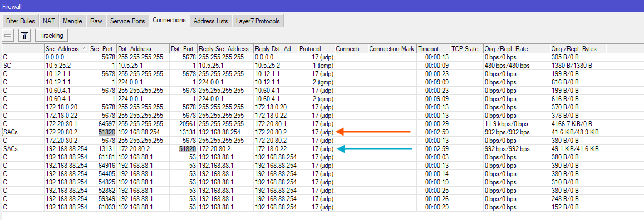Click the 10.5.25.1 destination address cell
The height and width of the screenshot is (220, 644).
click(143, 65)
